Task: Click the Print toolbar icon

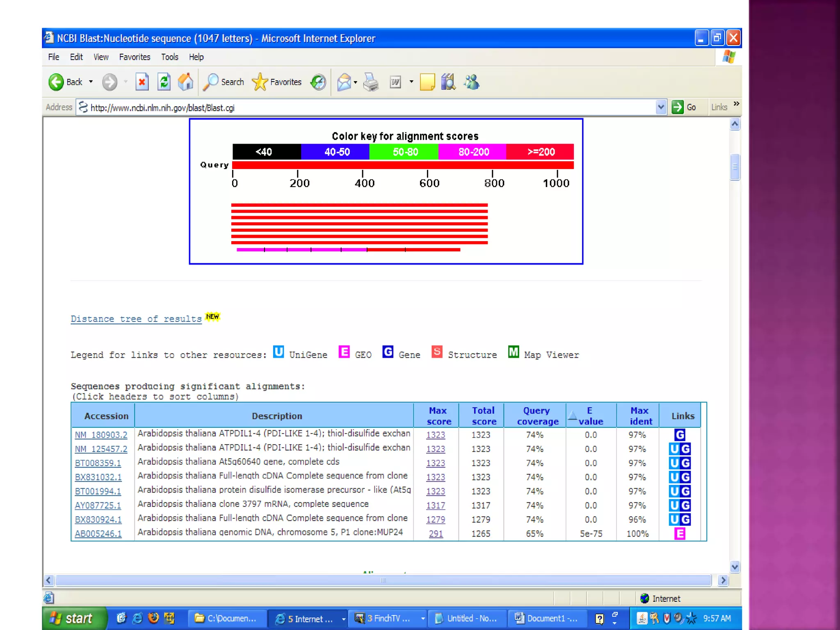Action: [371, 82]
